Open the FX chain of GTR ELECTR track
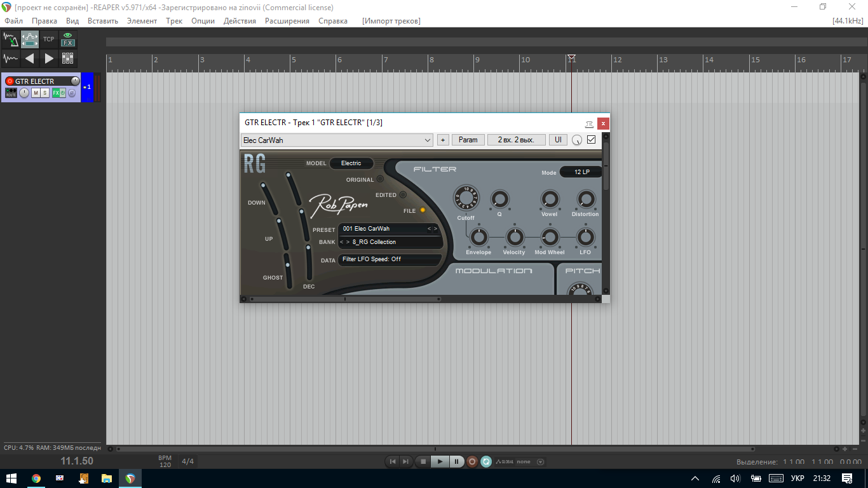868x488 pixels. pyautogui.click(x=55, y=93)
